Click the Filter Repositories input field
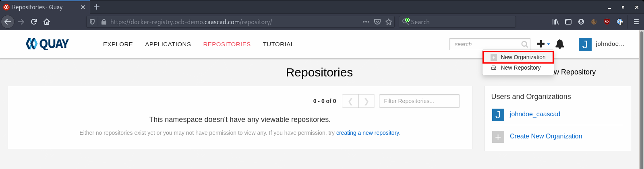The width and height of the screenshot is (644, 169). pos(419,101)
